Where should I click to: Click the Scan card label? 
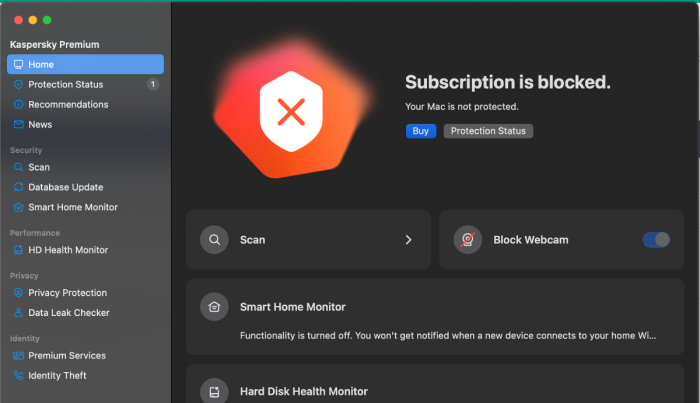click(252, 240)
